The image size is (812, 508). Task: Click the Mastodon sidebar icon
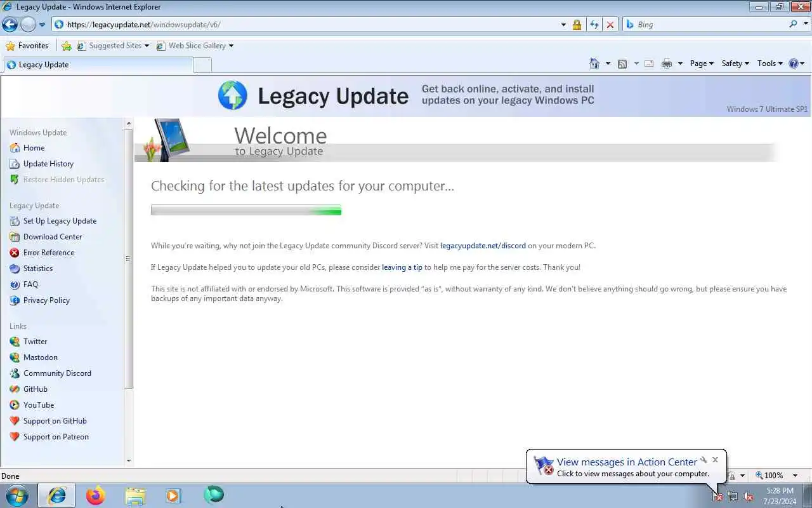(15, 358)
